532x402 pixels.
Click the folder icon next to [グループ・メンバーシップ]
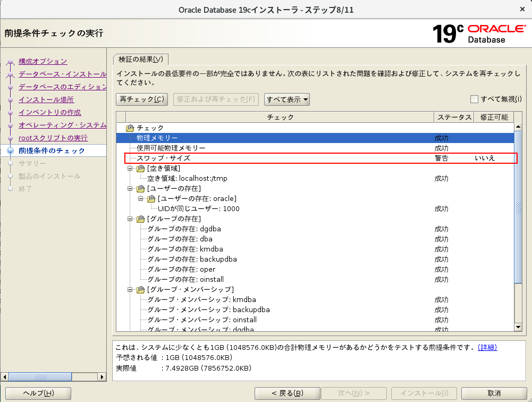pyautogui.click(x=141, y=290)
